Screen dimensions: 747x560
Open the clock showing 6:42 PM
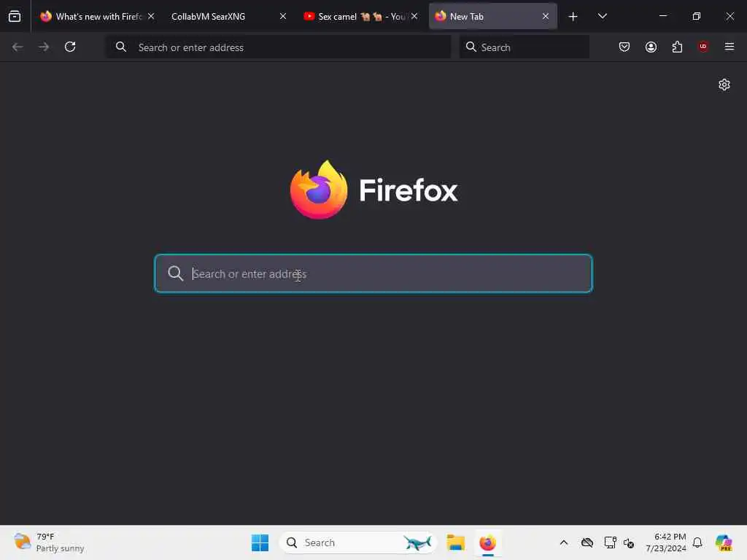tap(666, 542)
